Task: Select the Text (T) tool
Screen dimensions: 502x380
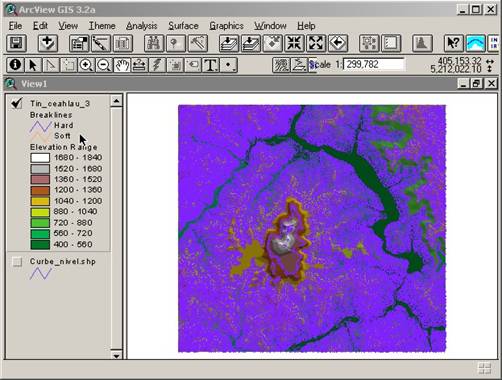Action: [211, 65]
